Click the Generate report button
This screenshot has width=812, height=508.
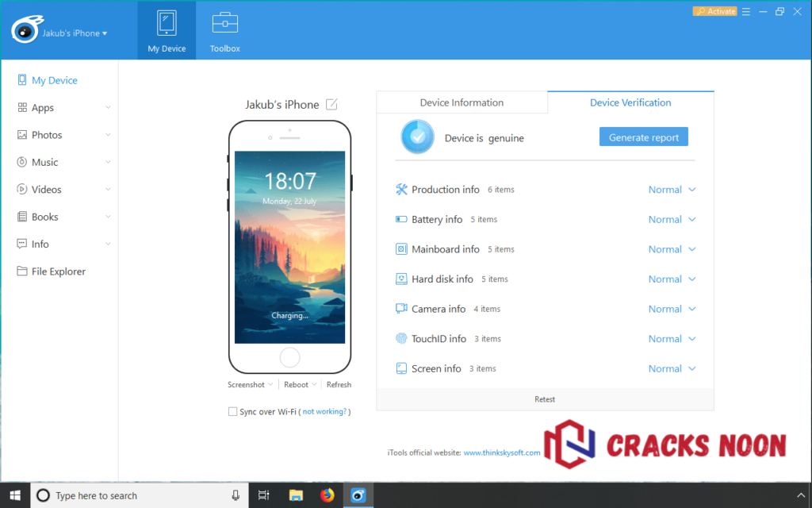click(644, 137)
